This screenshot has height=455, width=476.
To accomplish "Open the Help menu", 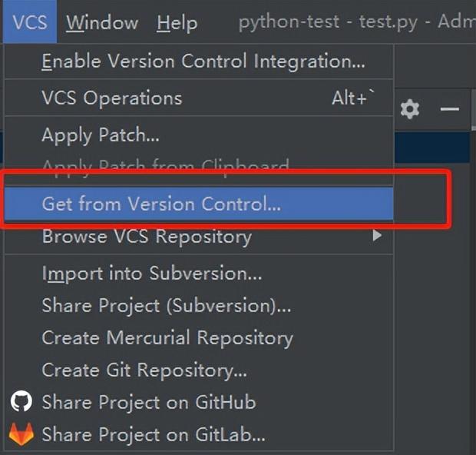I will [x=177, y=23].
